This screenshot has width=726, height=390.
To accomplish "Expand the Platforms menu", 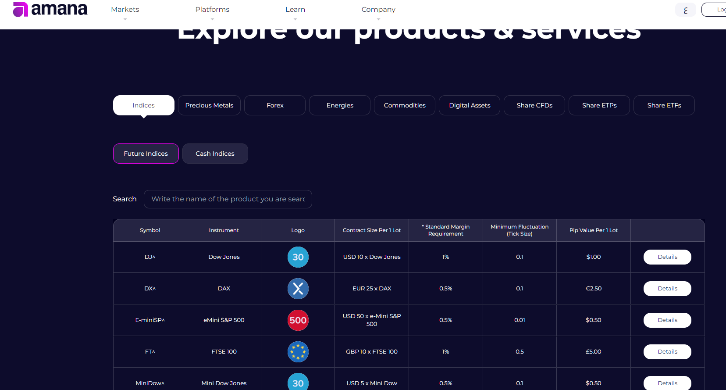I will click(212, 10).
